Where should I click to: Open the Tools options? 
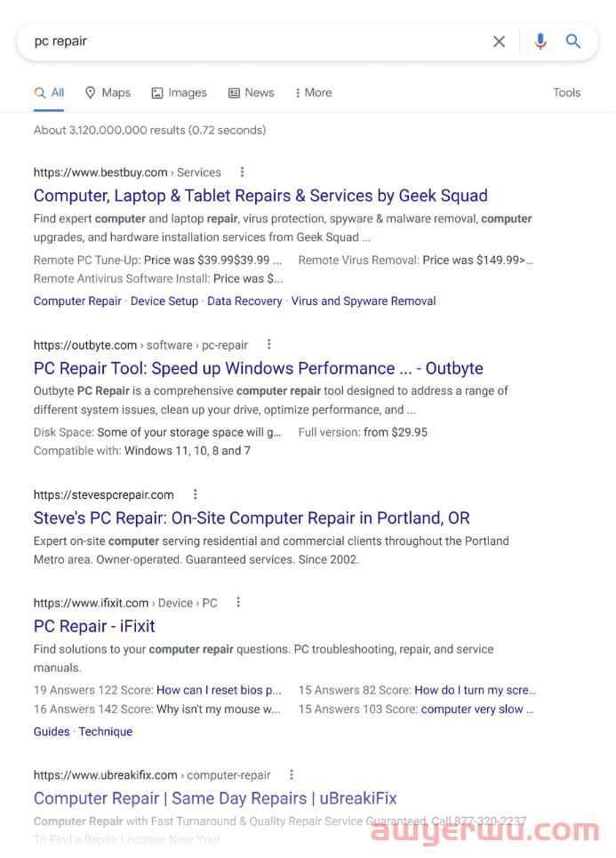pos(566,92)
